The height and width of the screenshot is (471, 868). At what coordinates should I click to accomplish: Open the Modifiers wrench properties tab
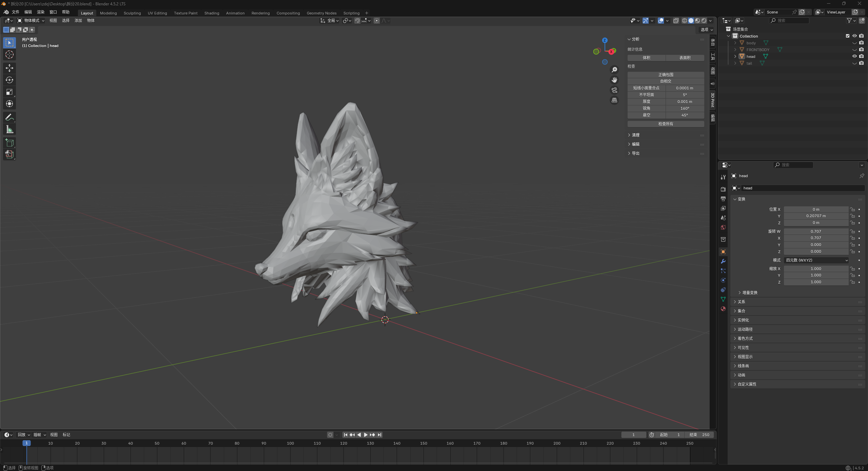(723, 261)
